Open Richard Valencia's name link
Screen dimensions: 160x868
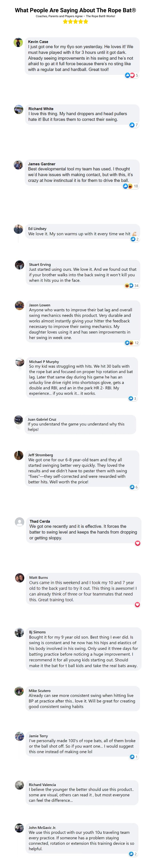42,785
